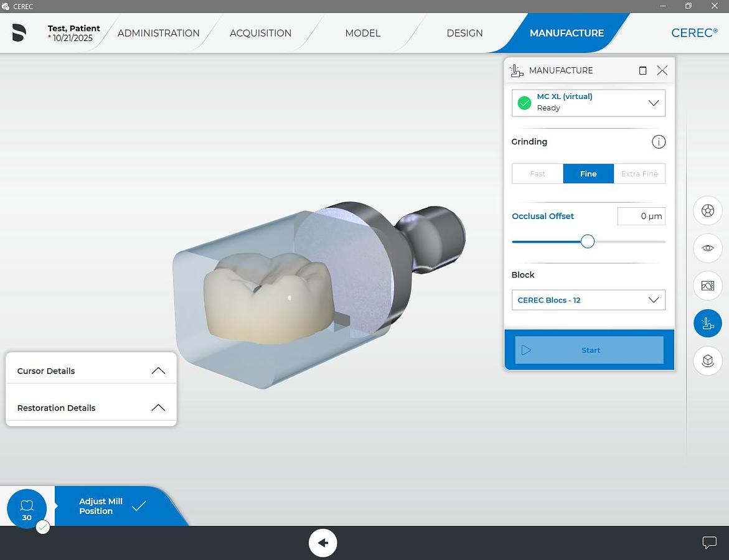Open the MC XL (virtual) machine dropdown

(x=588, y=103)
